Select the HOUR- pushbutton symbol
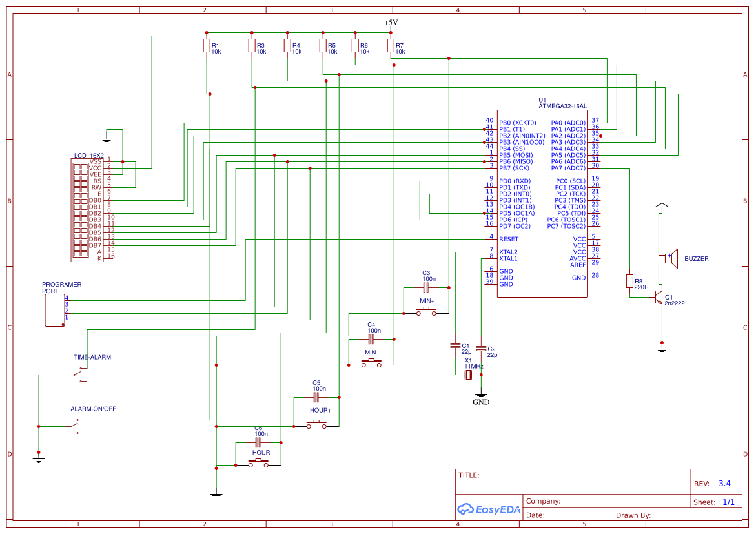This screenshot has height=534, width=756. tap(258, 463)
